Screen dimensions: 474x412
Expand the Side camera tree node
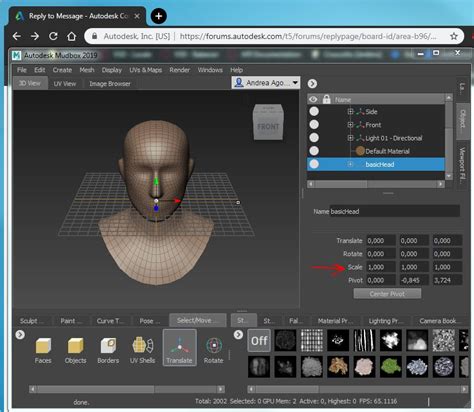point(350,112)
